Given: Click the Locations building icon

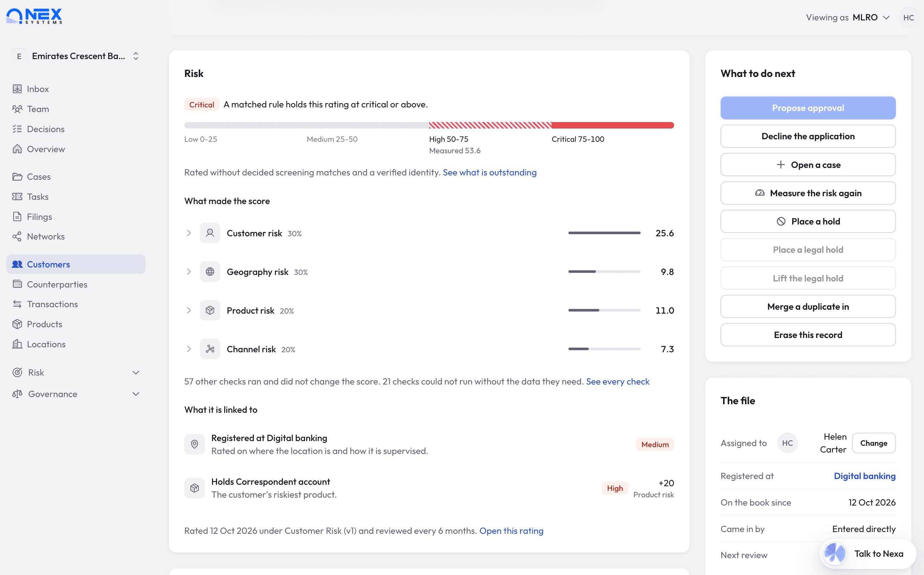Looking at the screenshot, I should [x=17, y=344].
